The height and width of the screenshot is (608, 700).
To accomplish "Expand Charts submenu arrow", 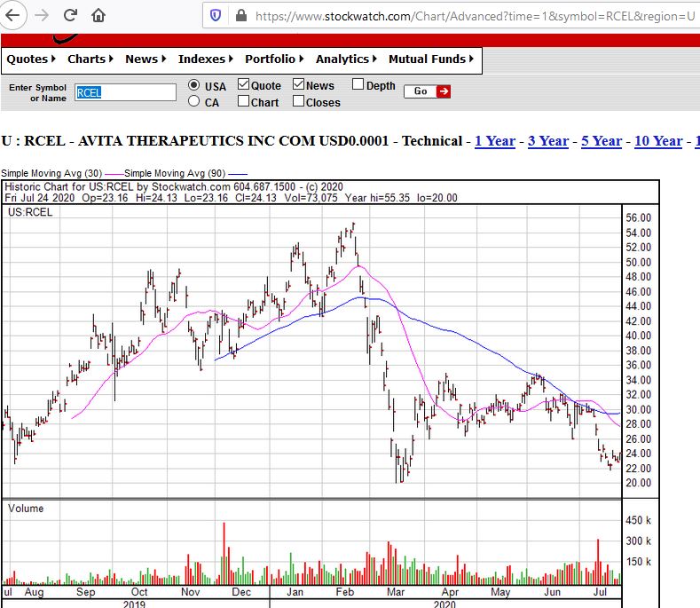I will tap(111, 59).
